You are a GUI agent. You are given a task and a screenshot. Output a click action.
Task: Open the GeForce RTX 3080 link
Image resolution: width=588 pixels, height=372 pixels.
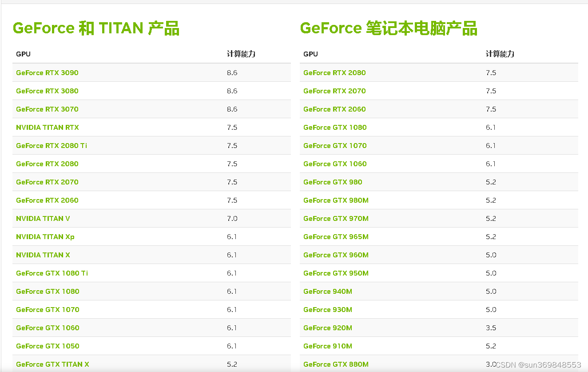(x=47, y=91)
